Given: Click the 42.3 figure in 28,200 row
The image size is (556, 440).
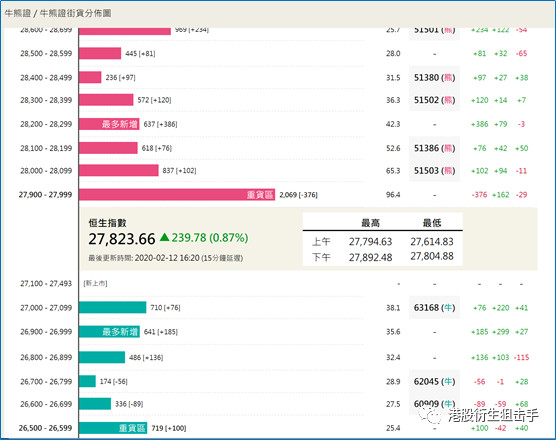Looking at the screenshot, I should (x=393, y=124).
